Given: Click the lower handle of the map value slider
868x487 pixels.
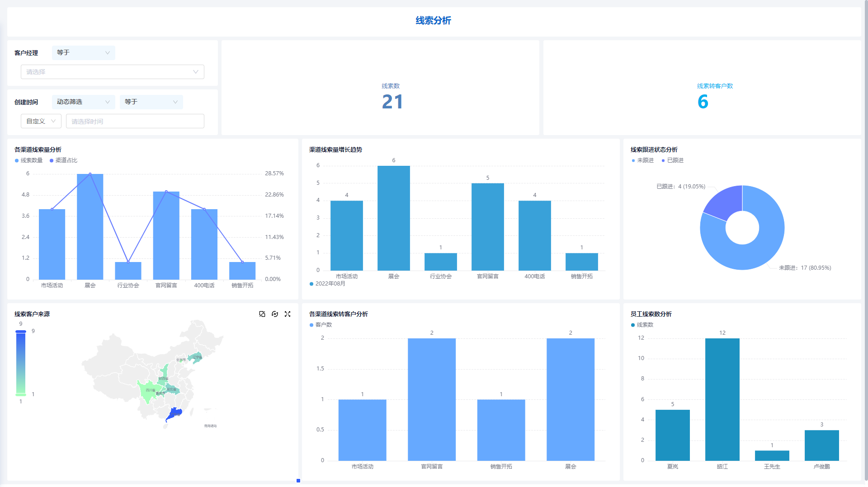Looking at the screenshot, I should (21, 394).
